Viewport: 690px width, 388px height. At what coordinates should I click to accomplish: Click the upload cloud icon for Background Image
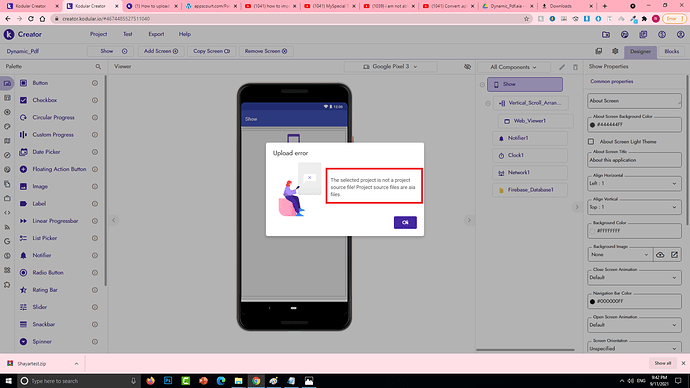(x=660, y=255)
